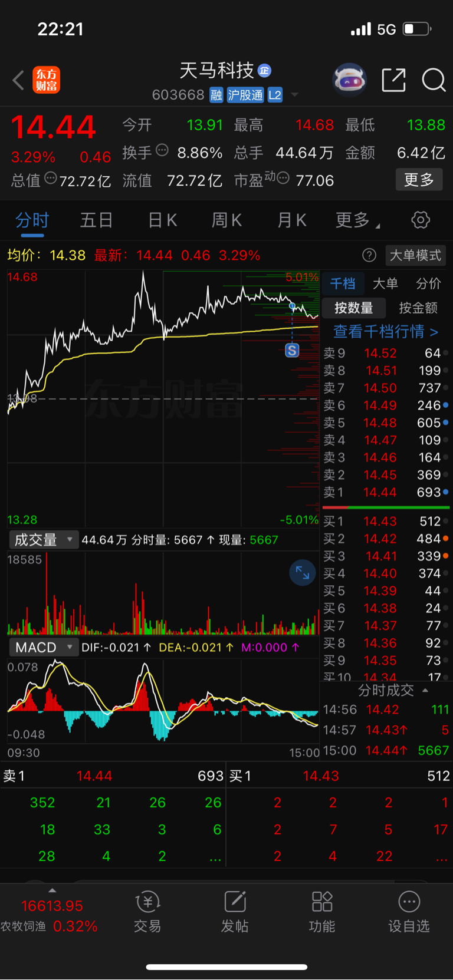The image size is (453, 980).
Task: Tap the battery status icon
Action: (x=417, y=29)
